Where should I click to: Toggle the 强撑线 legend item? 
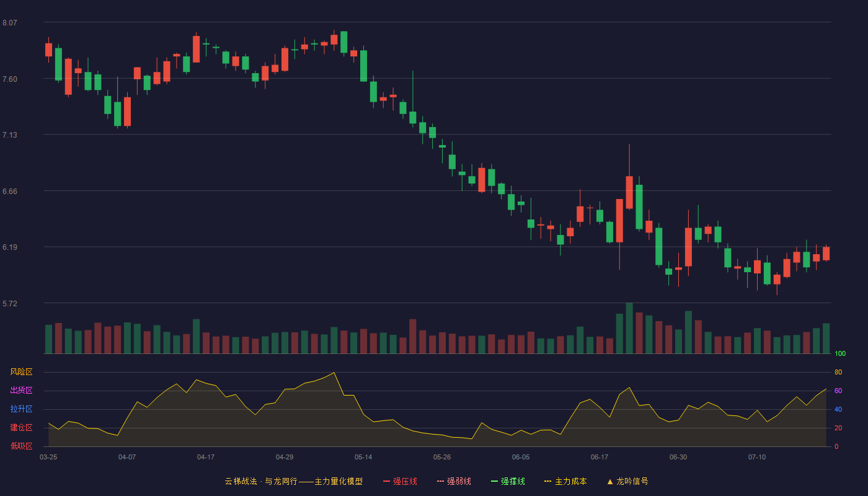pyautogui.click(x=508, y=481)
